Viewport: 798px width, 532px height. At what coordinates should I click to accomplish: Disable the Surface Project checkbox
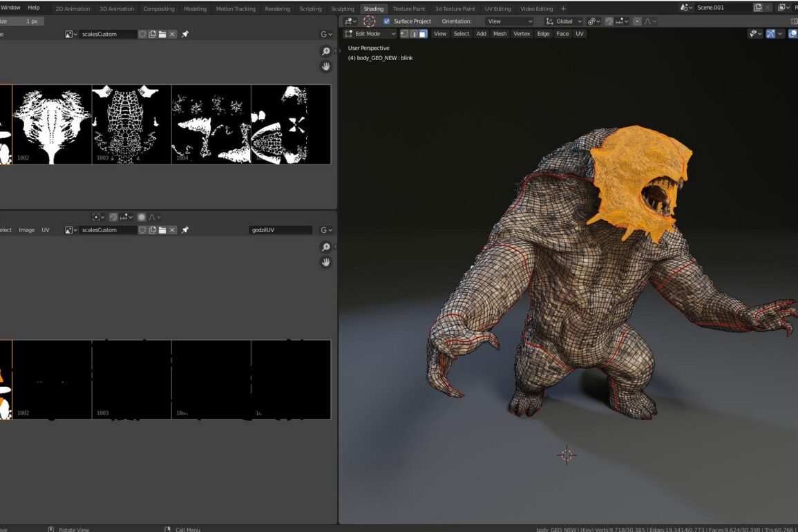click(386, 21)
